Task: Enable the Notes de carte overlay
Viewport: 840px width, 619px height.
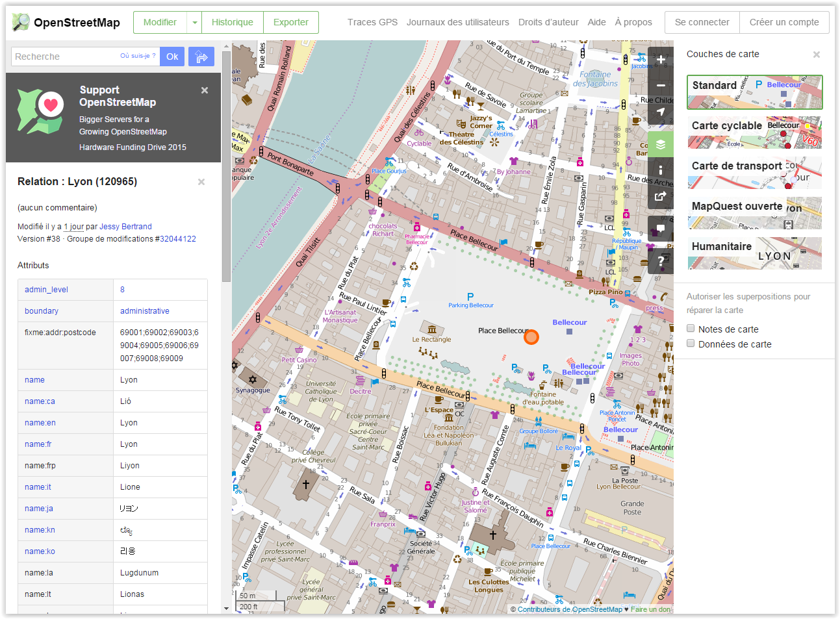Action: pyautogui.click(x=691, y=329)
